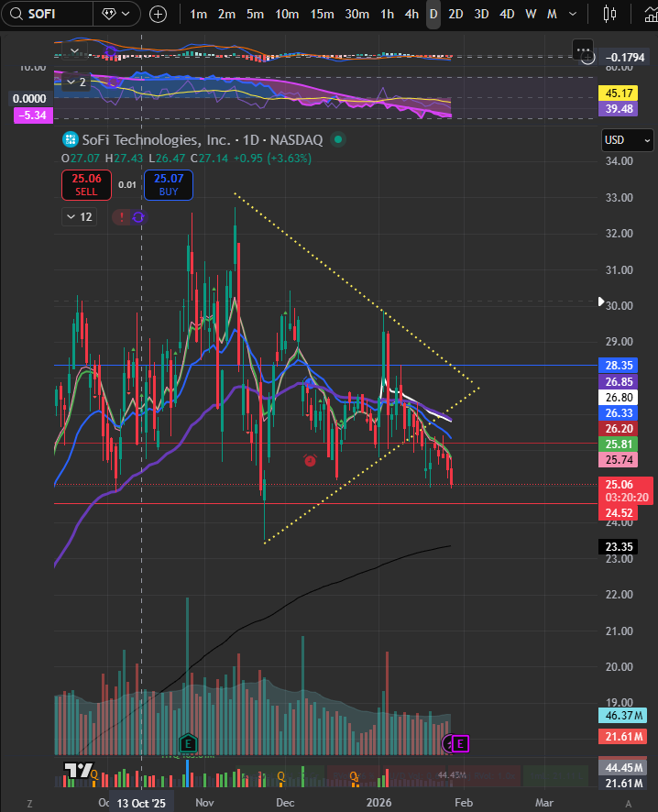Click the 45.17 yellow indicator value label
This screenshot has height=812, width=658.
click(x=619, y=93)
